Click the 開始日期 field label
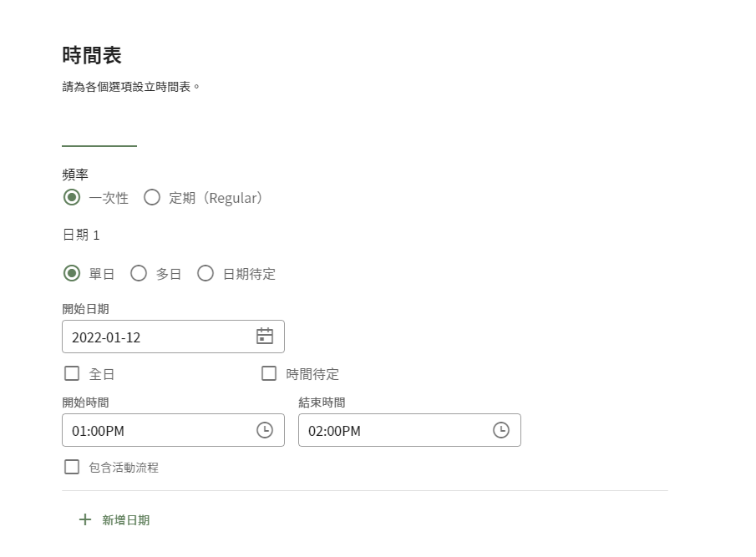The height and width of the screenshot is (557, 756). (x=86, y=309)
